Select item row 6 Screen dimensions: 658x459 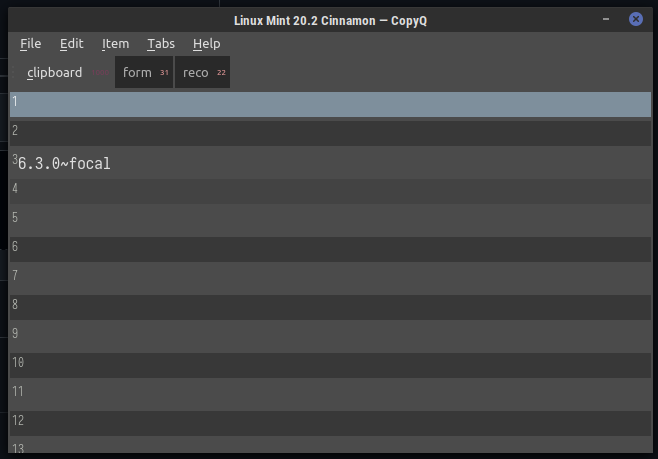330,249
